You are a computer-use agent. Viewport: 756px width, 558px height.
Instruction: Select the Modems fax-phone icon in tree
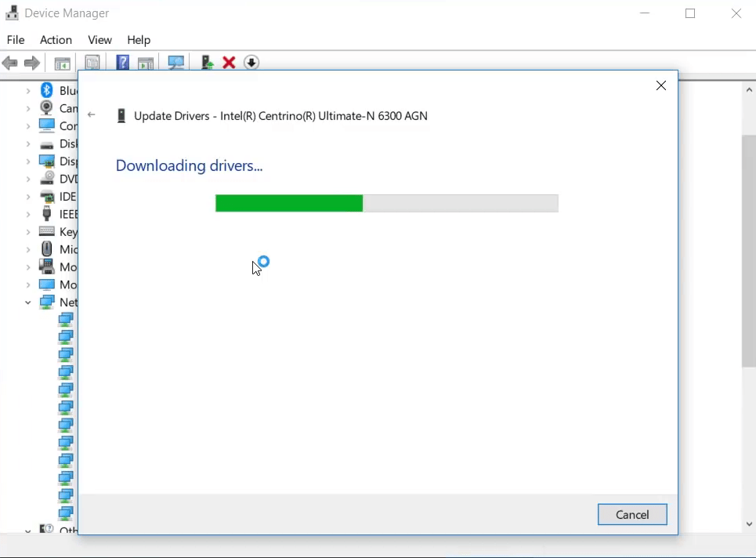(47, 266)
